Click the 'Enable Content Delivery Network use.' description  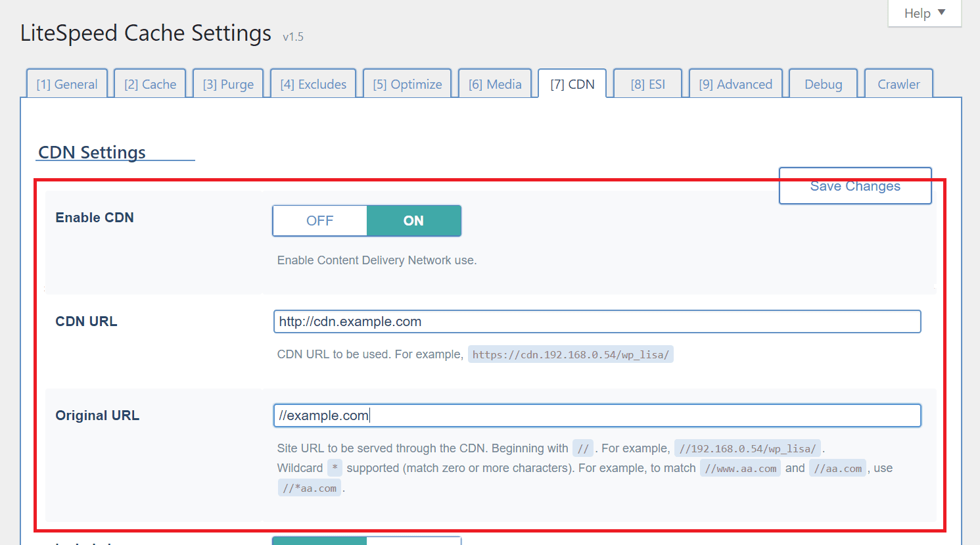tap(377, 260)
